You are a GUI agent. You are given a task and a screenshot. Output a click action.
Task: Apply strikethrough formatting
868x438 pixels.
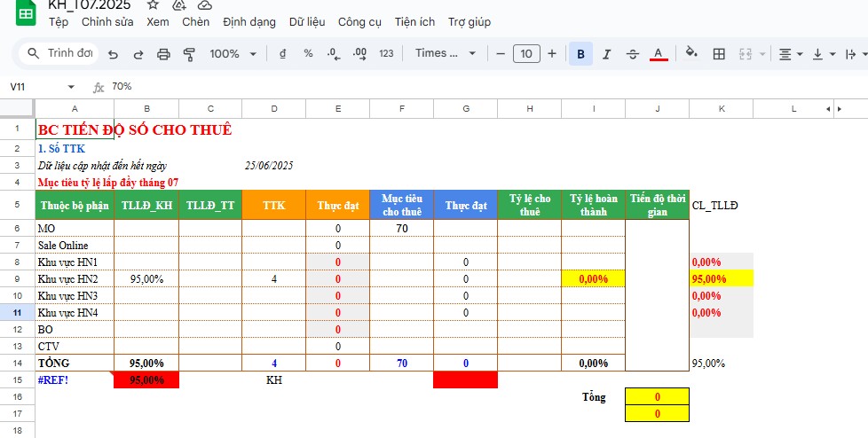[x=632, y=54]
